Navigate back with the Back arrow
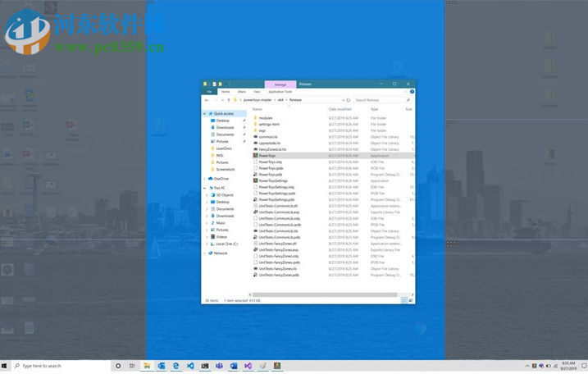The image size is (588, 374). pyautogui.click(x=207, y=100)
